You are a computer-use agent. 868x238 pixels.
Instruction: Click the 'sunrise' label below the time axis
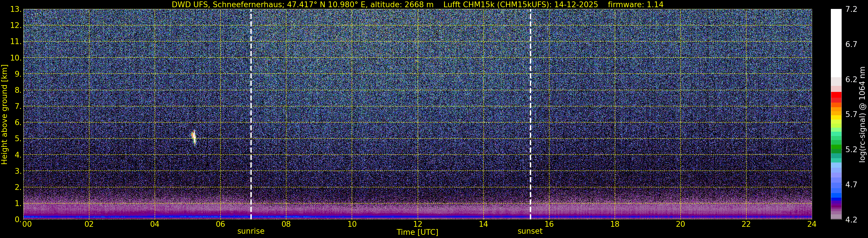251,231
